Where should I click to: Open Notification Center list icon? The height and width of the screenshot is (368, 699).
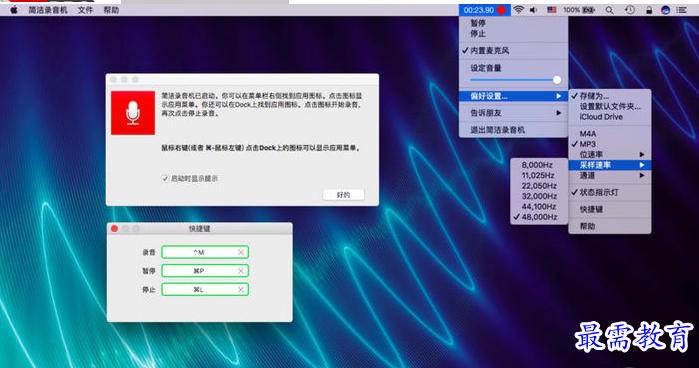coord(682,10)
